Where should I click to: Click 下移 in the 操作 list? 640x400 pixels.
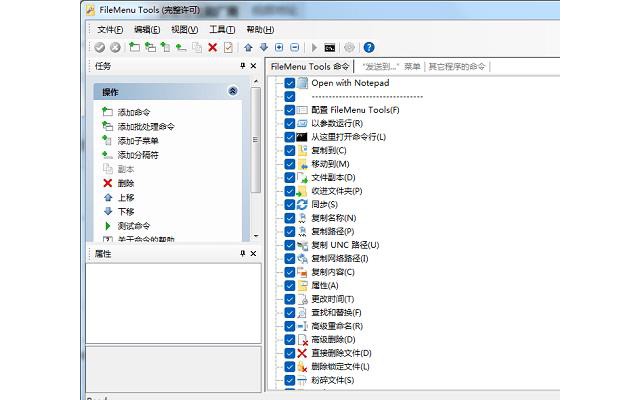click(126, 211)
